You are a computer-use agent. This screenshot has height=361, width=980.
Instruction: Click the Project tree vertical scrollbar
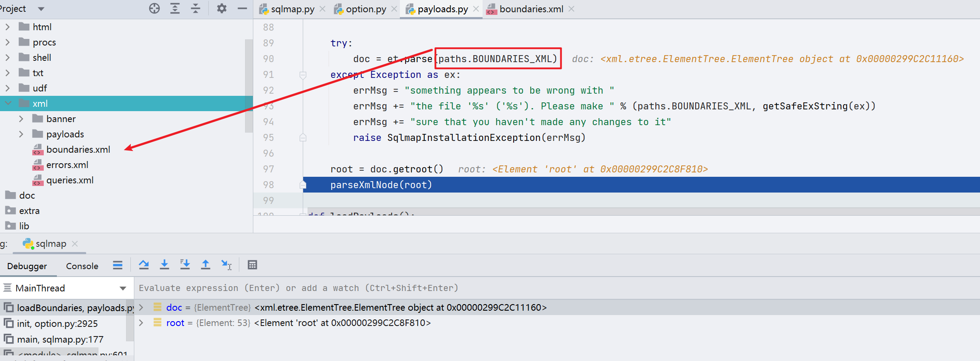click(249, 86)
